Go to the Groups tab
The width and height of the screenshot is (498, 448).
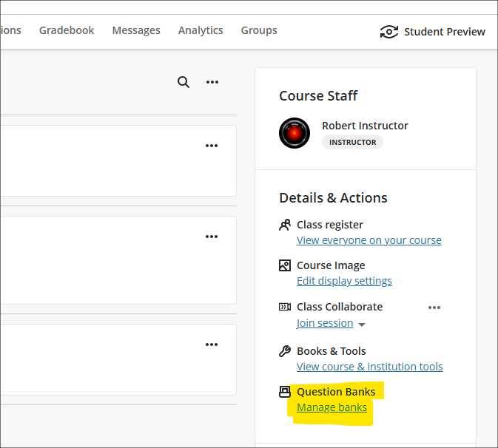(259, 30)
